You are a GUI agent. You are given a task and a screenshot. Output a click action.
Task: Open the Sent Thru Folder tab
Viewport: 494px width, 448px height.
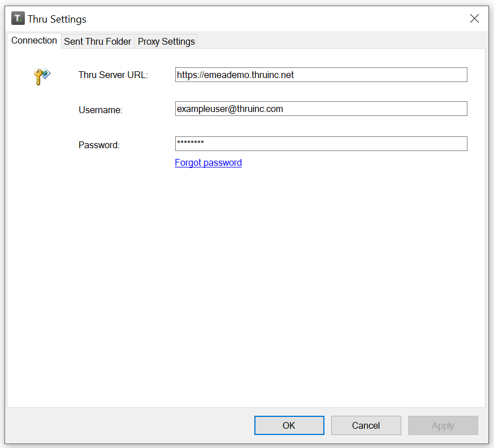98,42
